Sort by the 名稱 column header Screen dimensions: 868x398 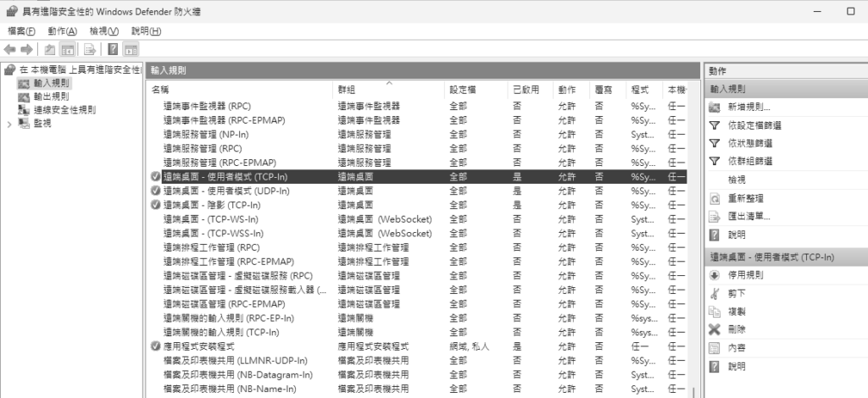coord(240,90)
